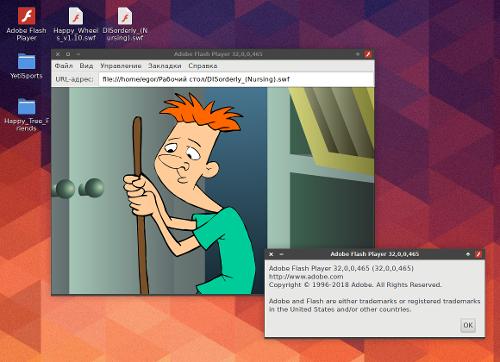The height and width of the screenshot is (362, 500).
Task: Click the main window title bar text
Action: tap(218, 54)
